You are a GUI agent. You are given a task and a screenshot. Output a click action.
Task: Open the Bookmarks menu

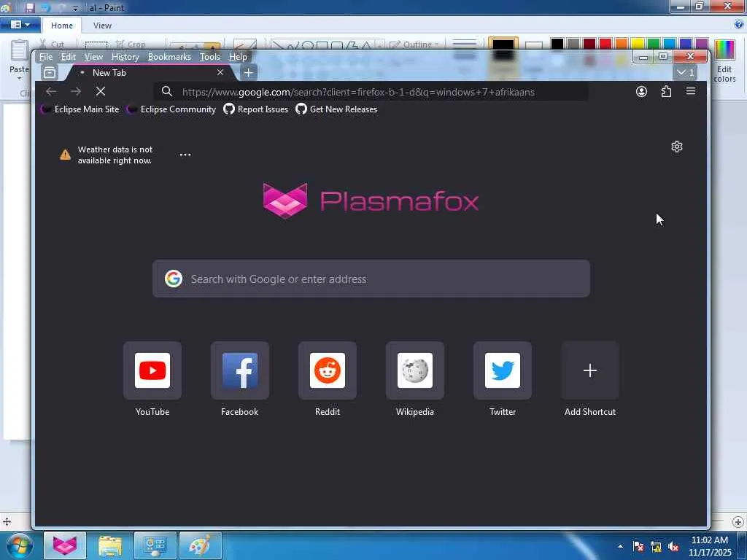click(x=169, y=57)
